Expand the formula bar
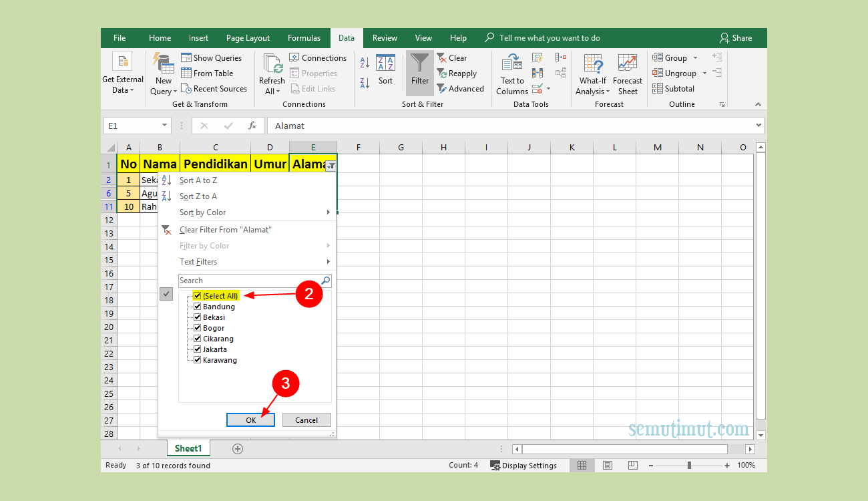Viewport: 868px width, 501px height. (x=758, y=126)
